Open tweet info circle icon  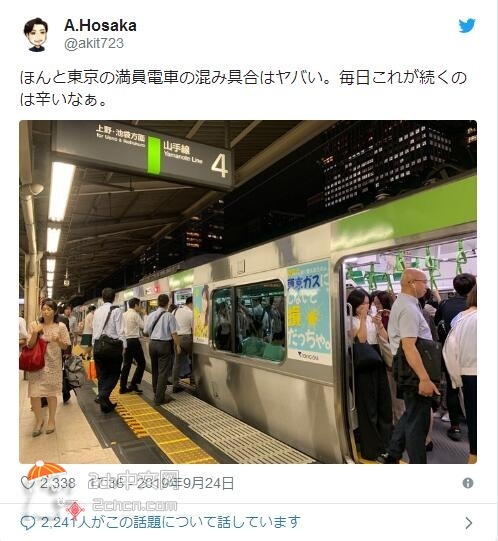pyautogui.click(x=468, y=483)
